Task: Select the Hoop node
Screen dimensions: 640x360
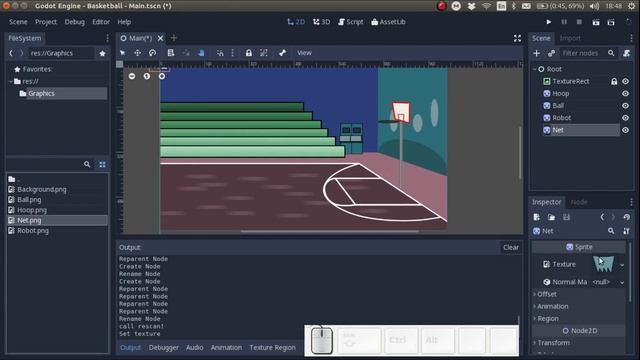Action: pos(560,93)
